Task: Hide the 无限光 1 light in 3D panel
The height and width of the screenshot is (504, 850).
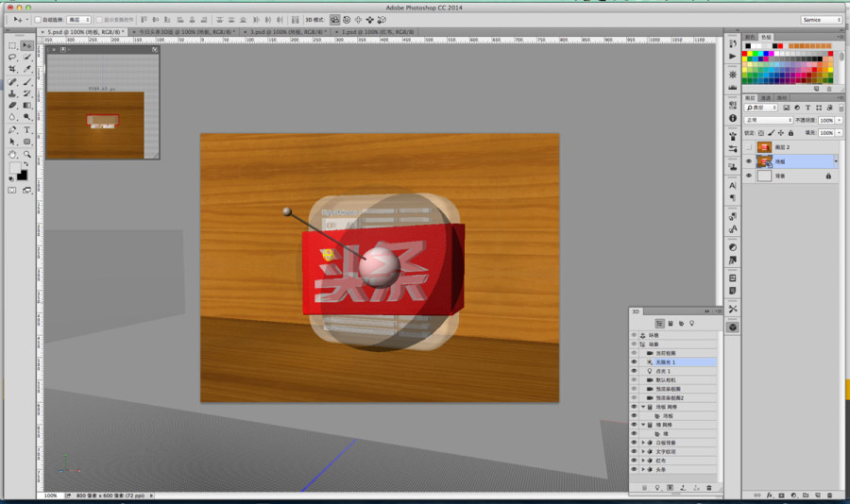Action: coord(635,362)
